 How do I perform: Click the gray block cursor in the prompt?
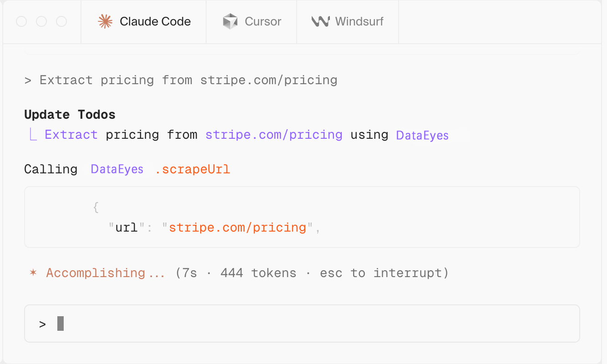[x=61, y=324]
